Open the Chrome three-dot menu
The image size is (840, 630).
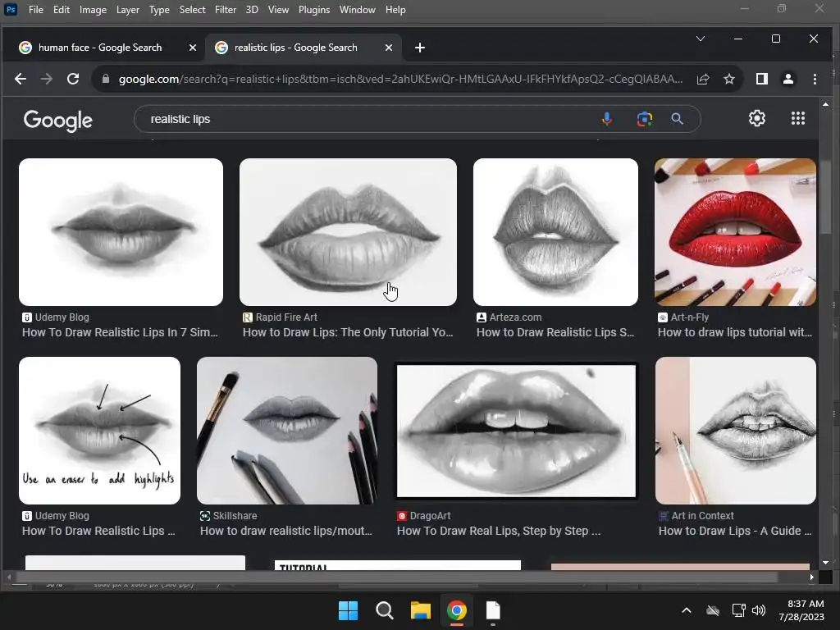point(815,79)
